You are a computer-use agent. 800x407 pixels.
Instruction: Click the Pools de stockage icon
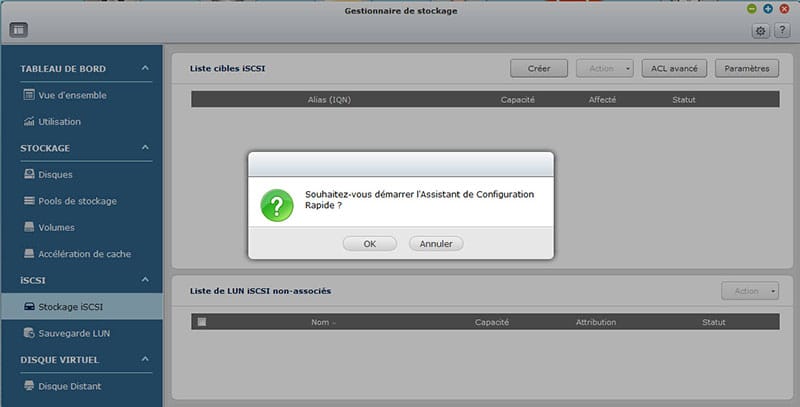[29, 201]
